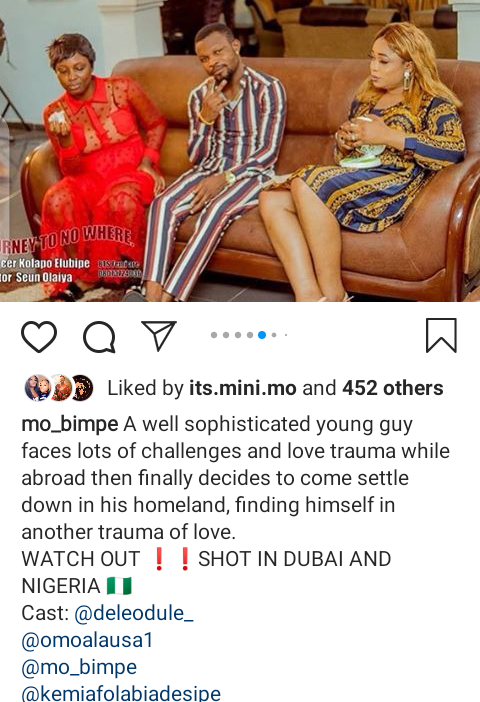
Task: Open the @mo_bimpe cast mention
Action: (x=79, y=667)
